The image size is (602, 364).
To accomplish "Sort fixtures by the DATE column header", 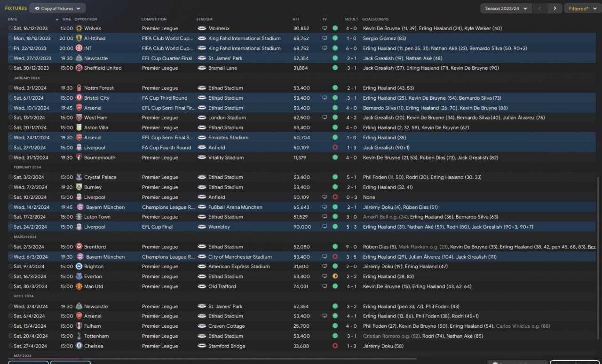I will point(13,19).
